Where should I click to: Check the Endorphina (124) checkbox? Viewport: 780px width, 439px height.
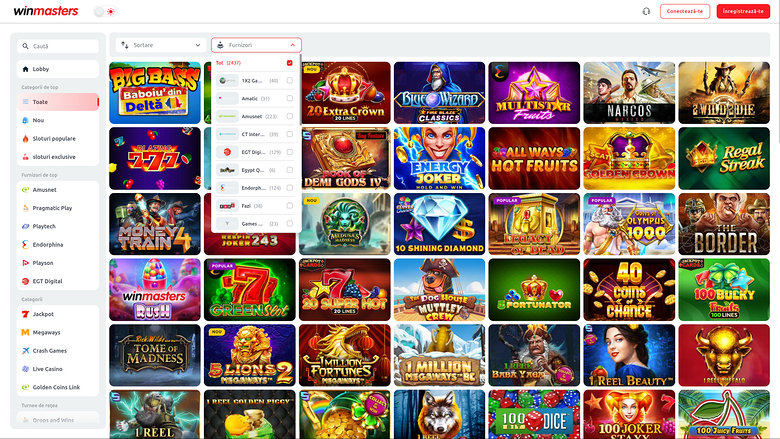pos(290,188)
